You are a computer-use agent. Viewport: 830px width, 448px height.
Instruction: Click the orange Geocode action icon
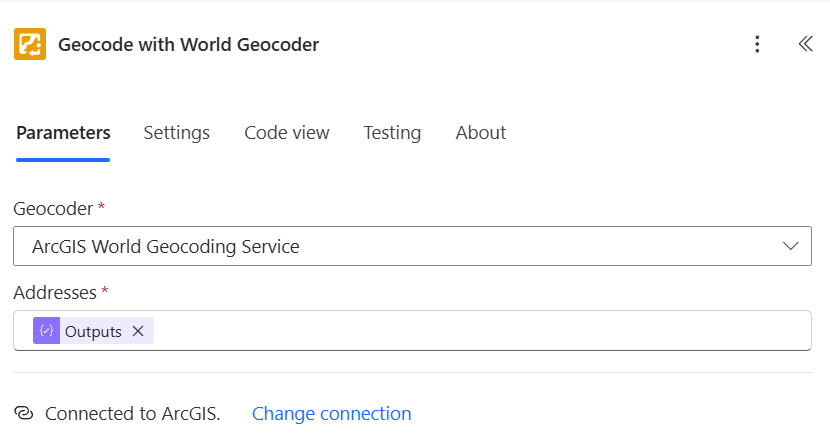coord(30,44)
